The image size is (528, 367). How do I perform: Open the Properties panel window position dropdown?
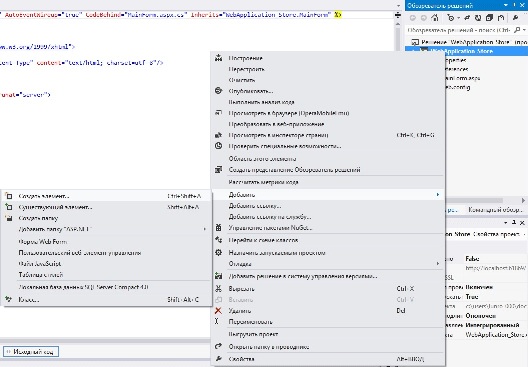(x=506, y=223)
